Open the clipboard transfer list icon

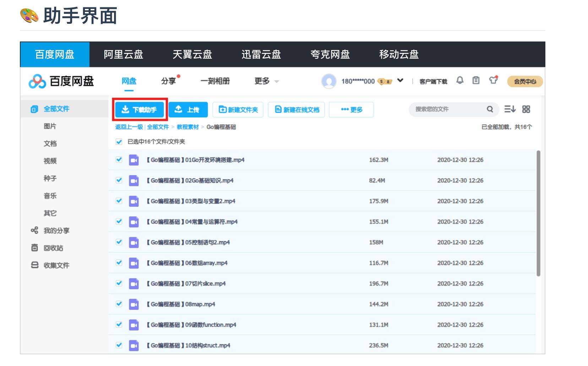[476, 81]
